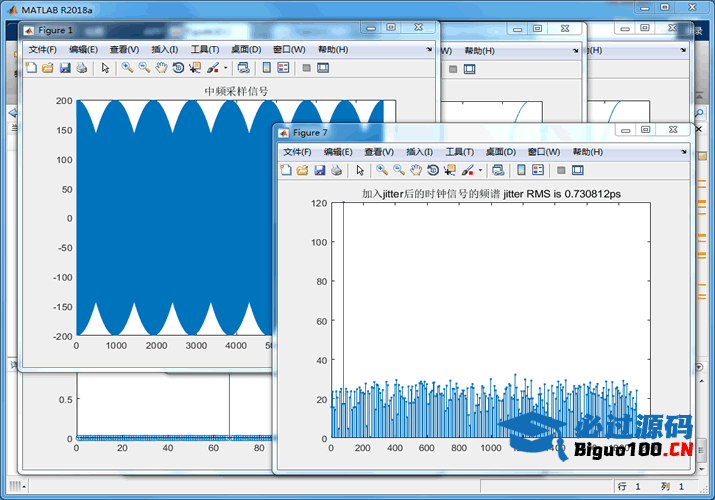Click Link Plot icon in Figure 7
The width and height of the screenshot is (715, 500).
tap(498, 170)
